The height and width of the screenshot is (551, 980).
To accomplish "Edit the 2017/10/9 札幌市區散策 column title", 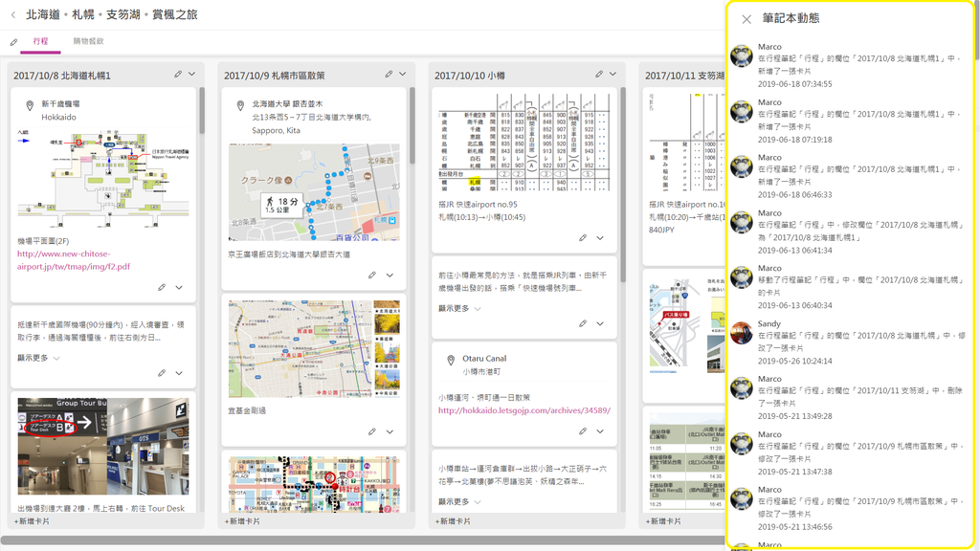I will tap(389, 74).
